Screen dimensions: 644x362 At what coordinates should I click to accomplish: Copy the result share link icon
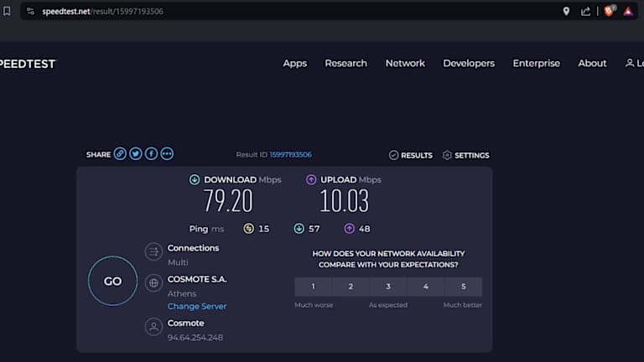120,154
